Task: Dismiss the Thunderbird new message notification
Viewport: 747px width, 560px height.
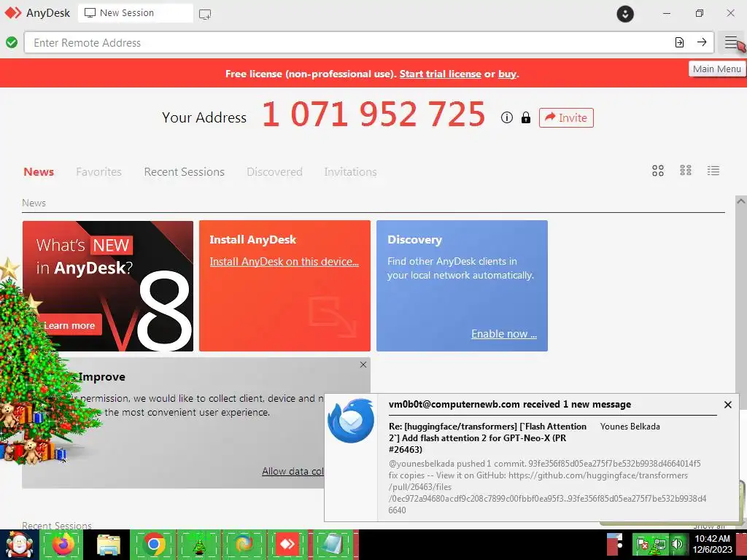Action: coord(727,405)
